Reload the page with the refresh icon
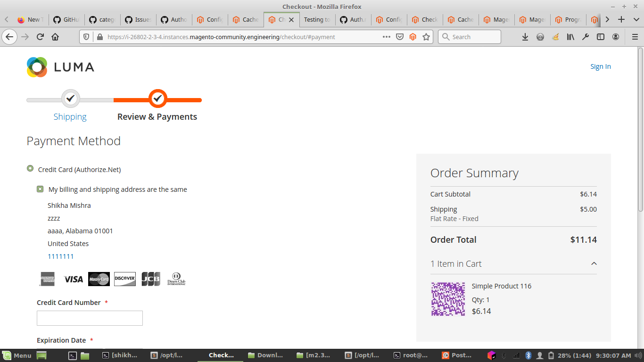 40,37
